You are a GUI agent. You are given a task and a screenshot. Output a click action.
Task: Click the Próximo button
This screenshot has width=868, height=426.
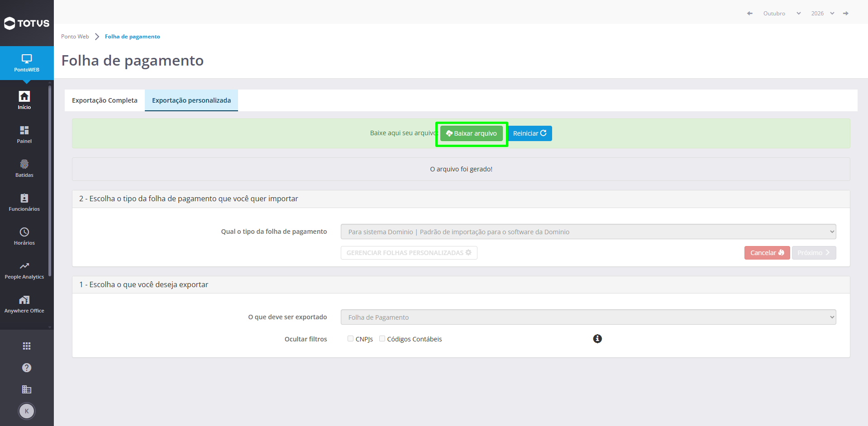pyautogui.click(x=814, y=253)
